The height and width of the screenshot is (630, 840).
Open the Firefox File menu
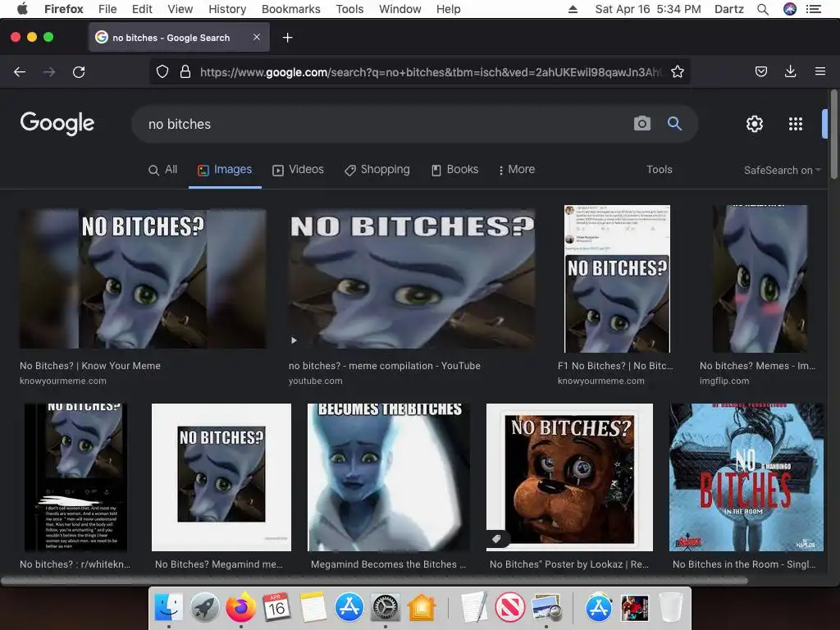tap(107, 9)
